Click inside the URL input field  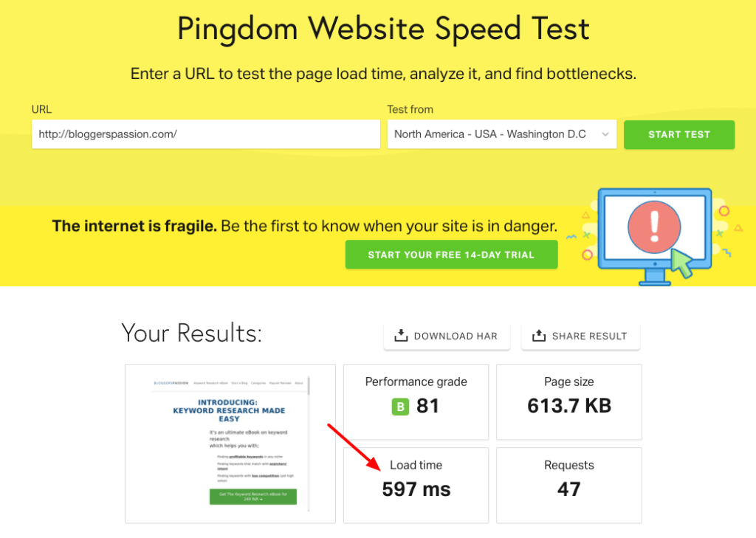point(206,134)
